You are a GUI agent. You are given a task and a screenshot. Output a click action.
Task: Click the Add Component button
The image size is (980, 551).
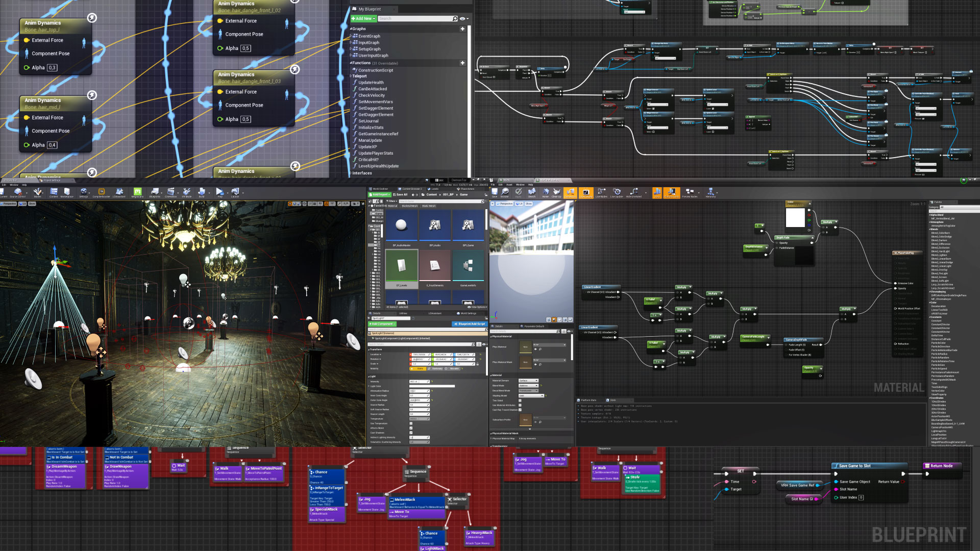point(382,324)
